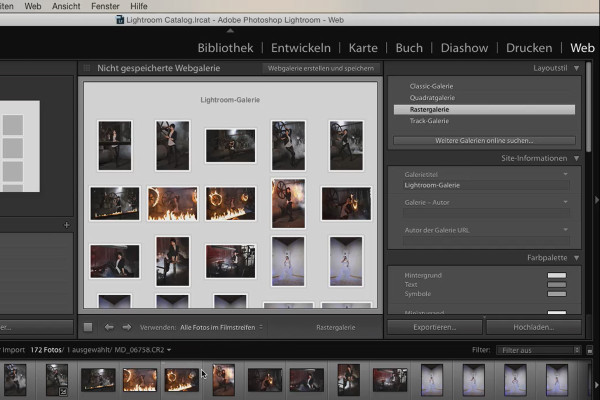Image resolution: width=600 pixels, height=400 pixels.
Task: Open the Autor der Galerie URL dropdown
Action: pos(565,230)
